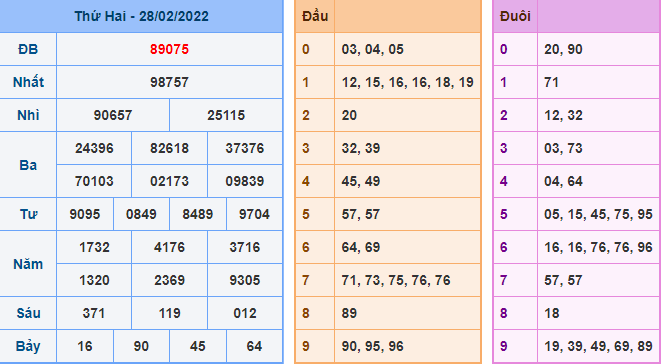Screen dimensions: 661x364
Task: Click the Ba number 82618
Action: pos(169,148)
